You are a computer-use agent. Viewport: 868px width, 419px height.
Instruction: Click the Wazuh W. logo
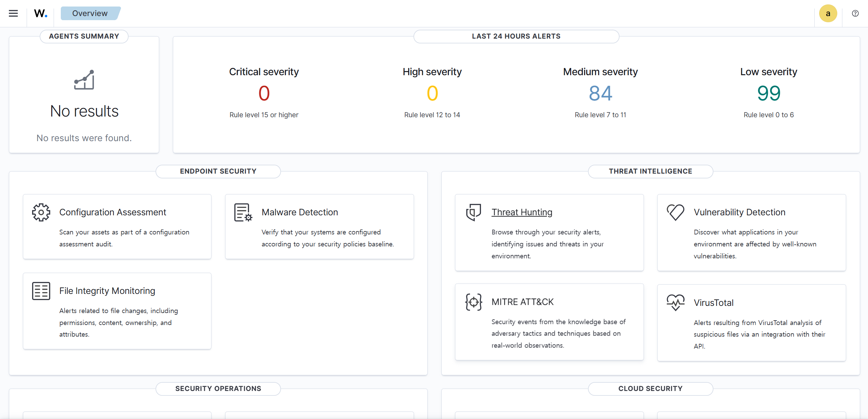41,13
